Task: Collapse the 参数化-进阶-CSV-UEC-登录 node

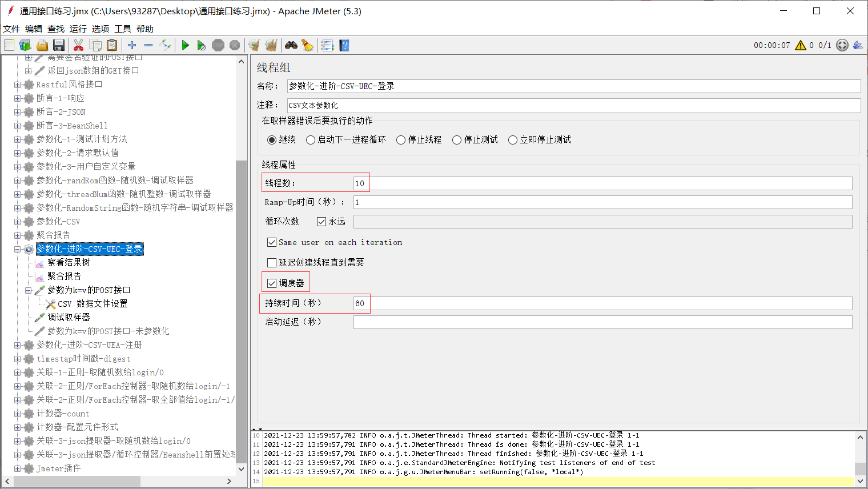Action: click(17, 249)
